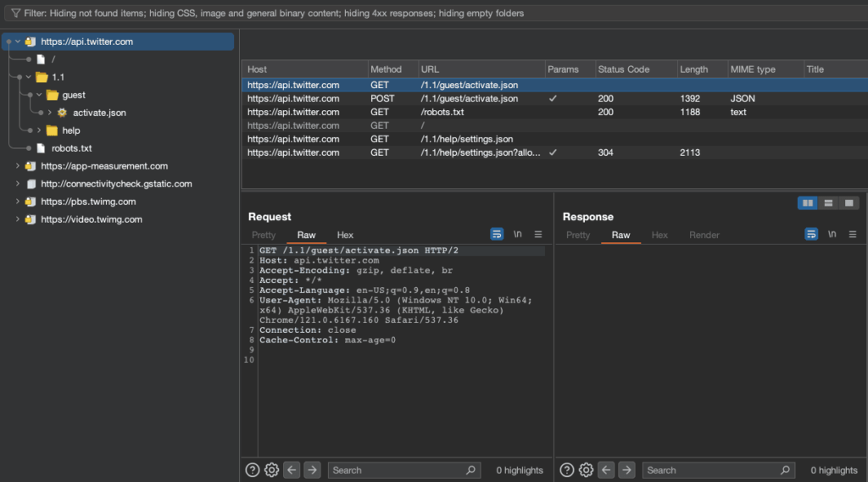
Task: Switch Response view to Raw tab
Action: [x=620, y=235]
